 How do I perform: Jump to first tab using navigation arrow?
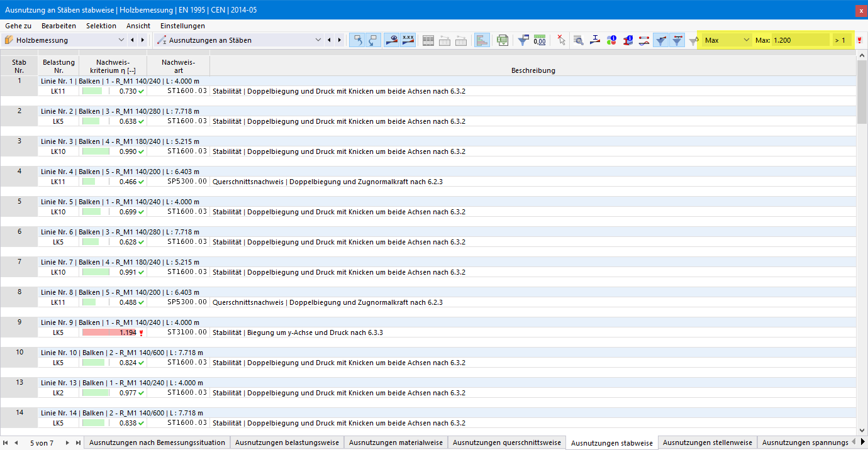pos(6,443)
